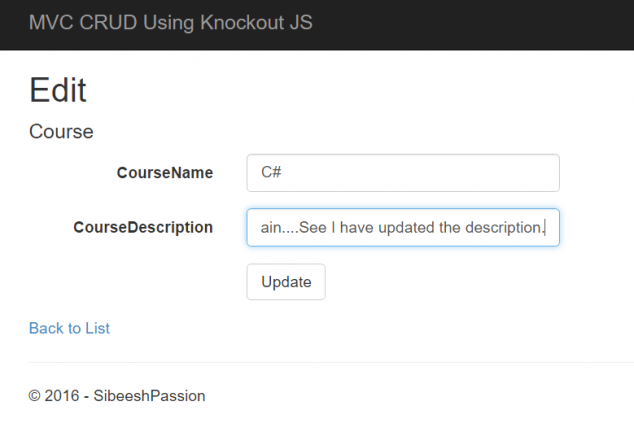Click the CourseDescription label
The image size is (634, 432).
[x=143, y=227]
